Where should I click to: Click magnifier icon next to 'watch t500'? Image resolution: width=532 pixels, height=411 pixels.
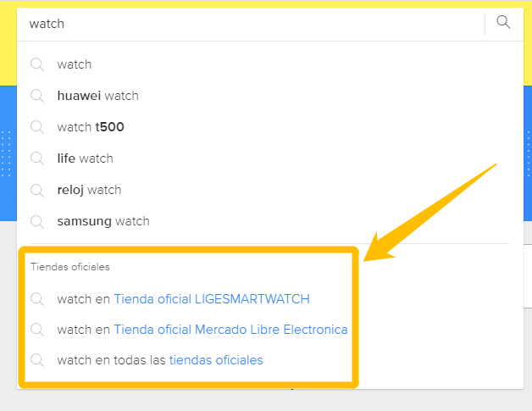(37, 127)
